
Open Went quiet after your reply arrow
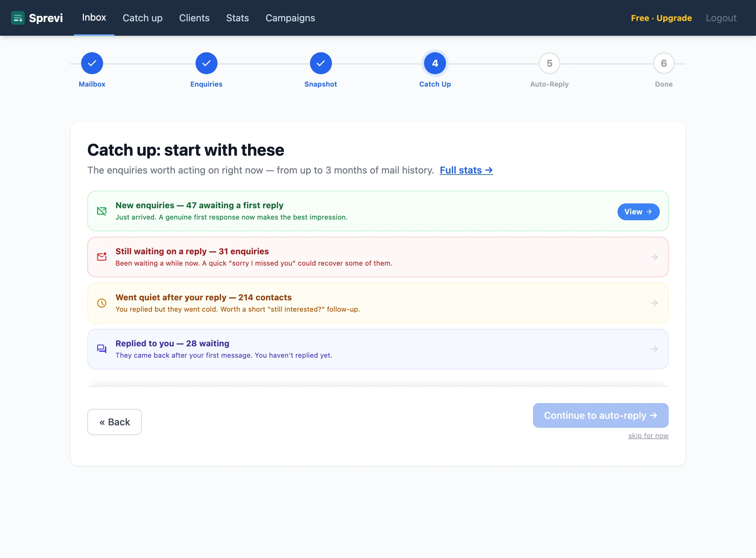click(x=654, y=303)
